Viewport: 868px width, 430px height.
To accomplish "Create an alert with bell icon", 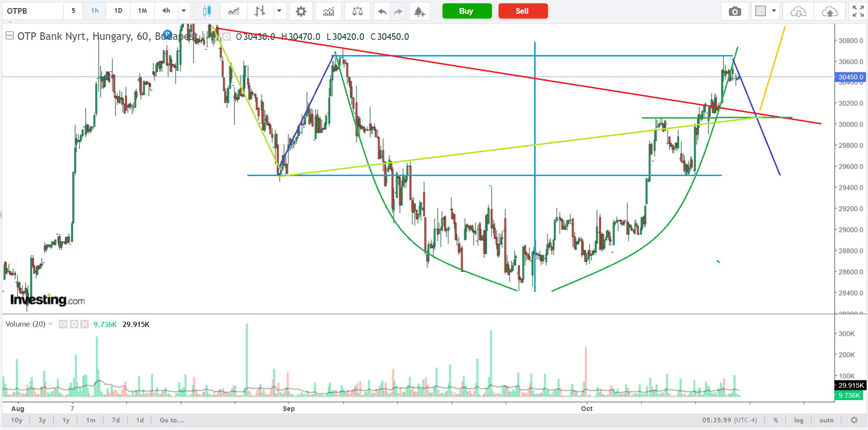I will pos(419,11).
